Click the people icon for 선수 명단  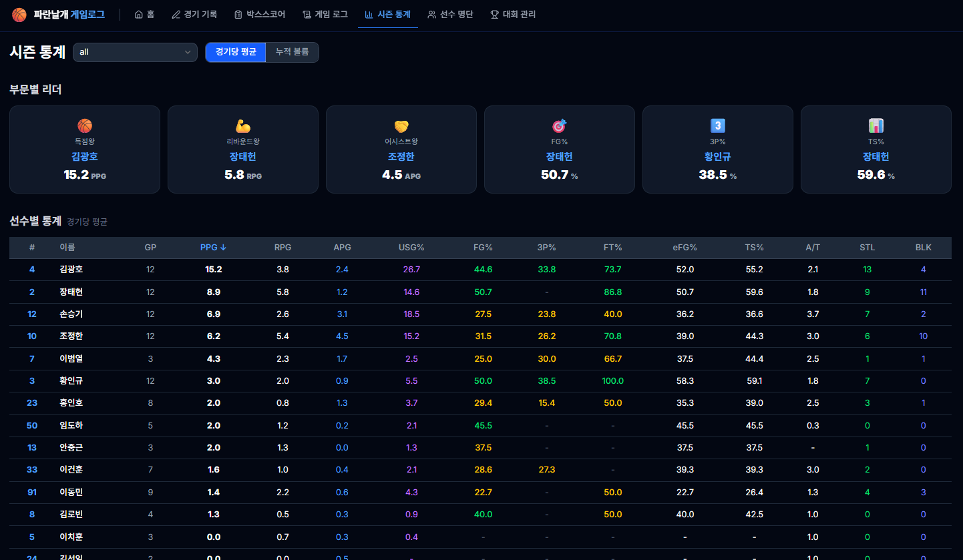(x=432, y=15)
